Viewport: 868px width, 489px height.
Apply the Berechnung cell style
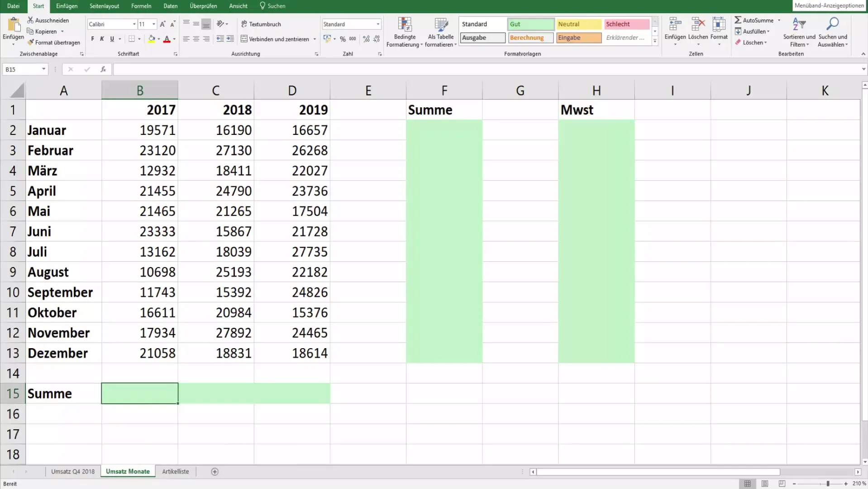531,38
